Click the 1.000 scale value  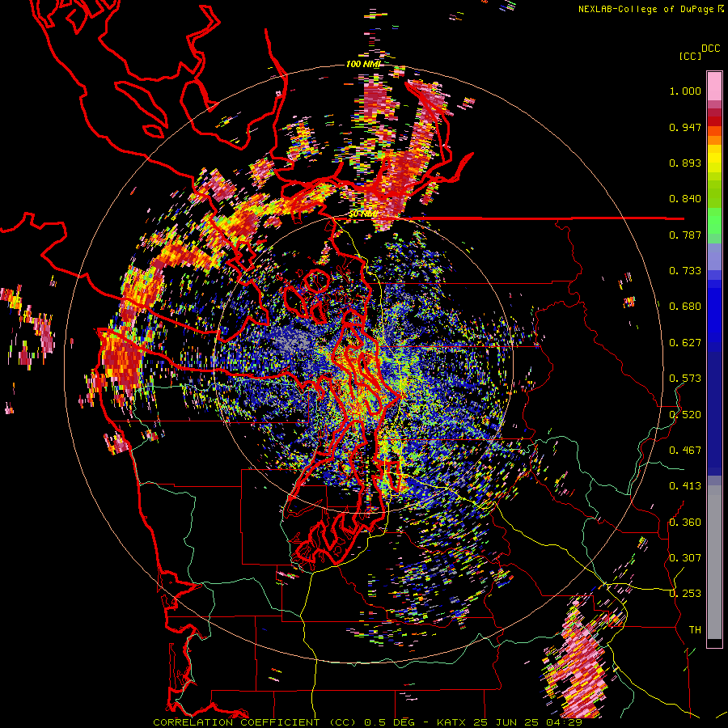[x=685, y=91]
